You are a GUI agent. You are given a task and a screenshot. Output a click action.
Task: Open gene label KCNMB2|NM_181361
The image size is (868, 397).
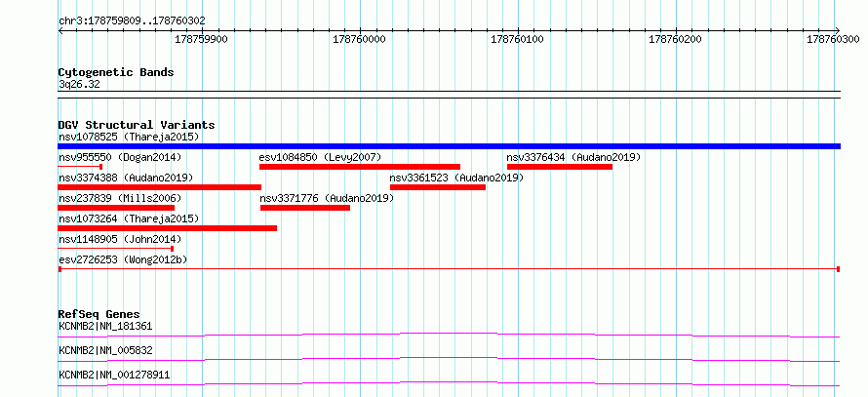click(105, 326)
